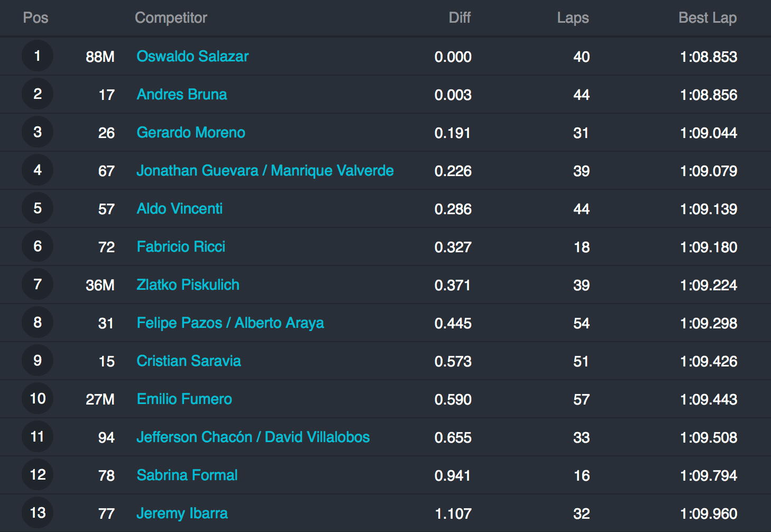Click the Laps column header

coord(573,17)
